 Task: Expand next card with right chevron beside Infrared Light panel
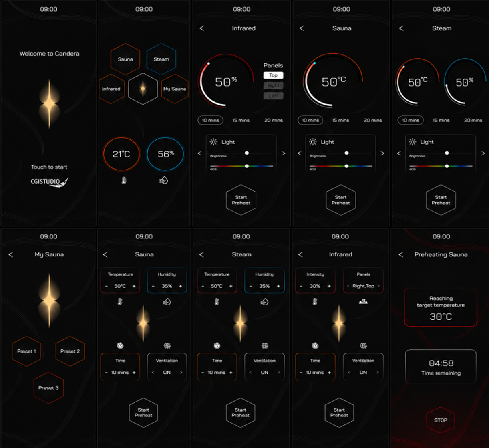coord(284,153)
